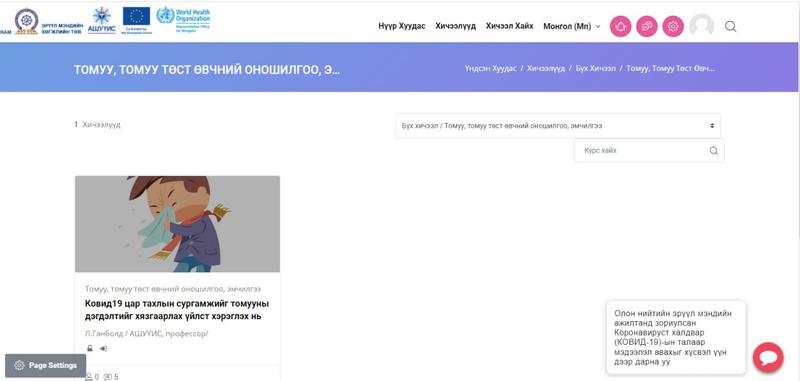The height and width of the screenshot is (381, 800).
Task: Open the pink gear settings button
Action: [x=673, y=27]
